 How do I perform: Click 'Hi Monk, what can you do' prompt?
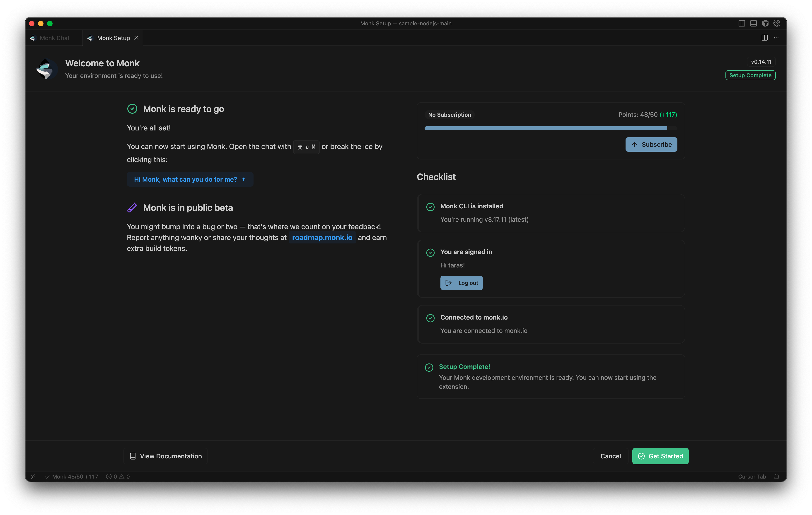190,179
